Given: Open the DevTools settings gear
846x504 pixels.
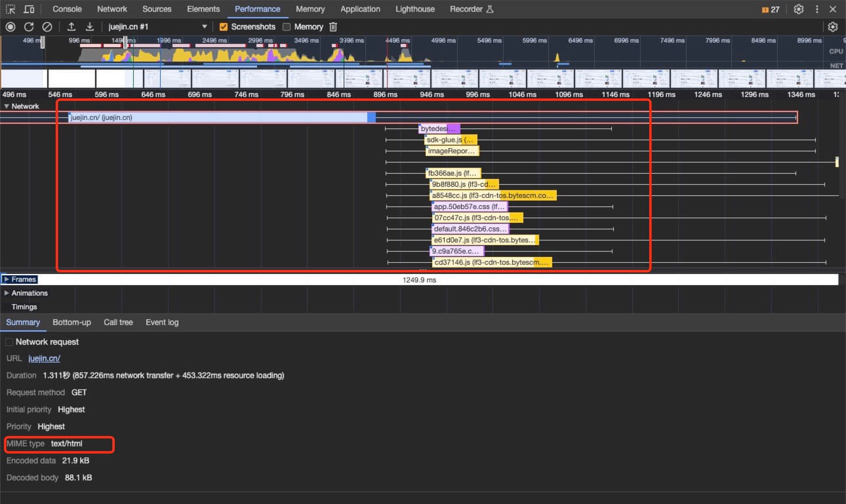Looking at the screenshot, I should (x=798, y=9).
